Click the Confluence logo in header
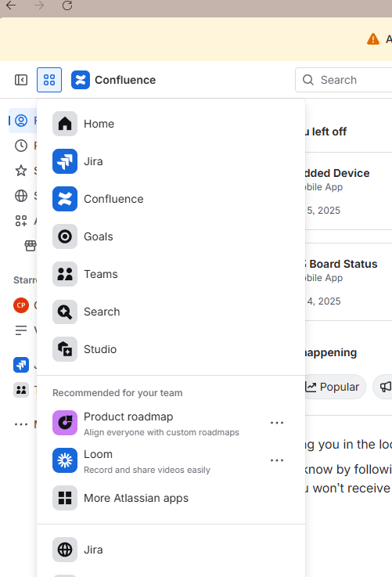Screen dimensions: 392x577 coord(81,80)
